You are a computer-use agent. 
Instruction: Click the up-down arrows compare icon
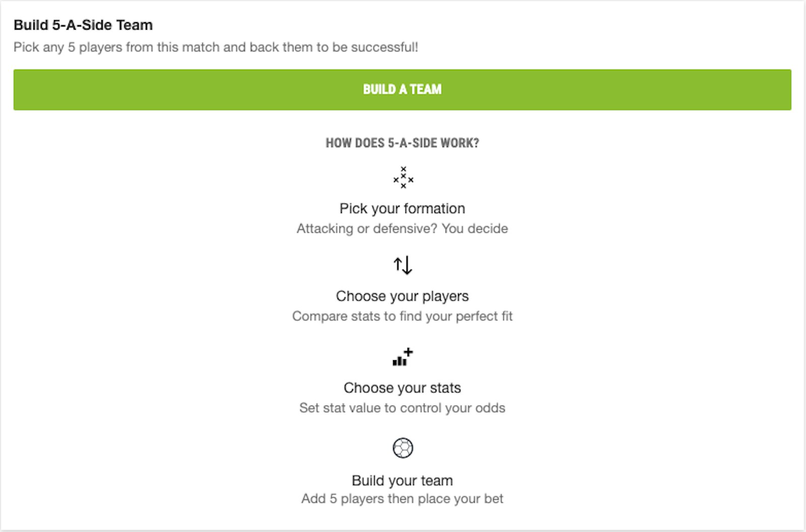(403, 265)
